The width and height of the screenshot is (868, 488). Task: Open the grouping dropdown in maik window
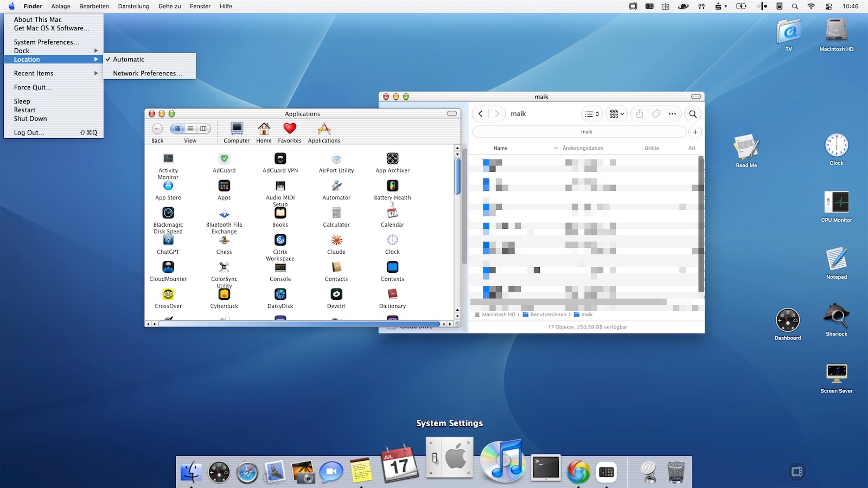click(616, 114)
